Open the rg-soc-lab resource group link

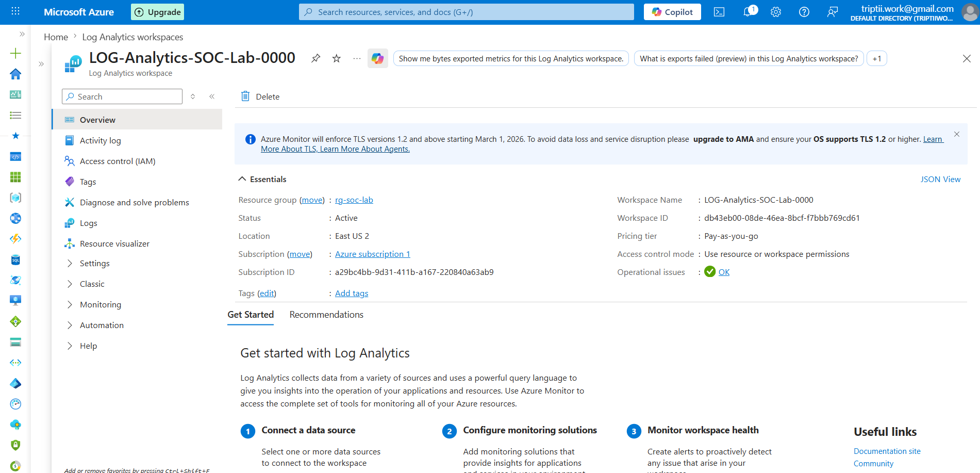354,200
